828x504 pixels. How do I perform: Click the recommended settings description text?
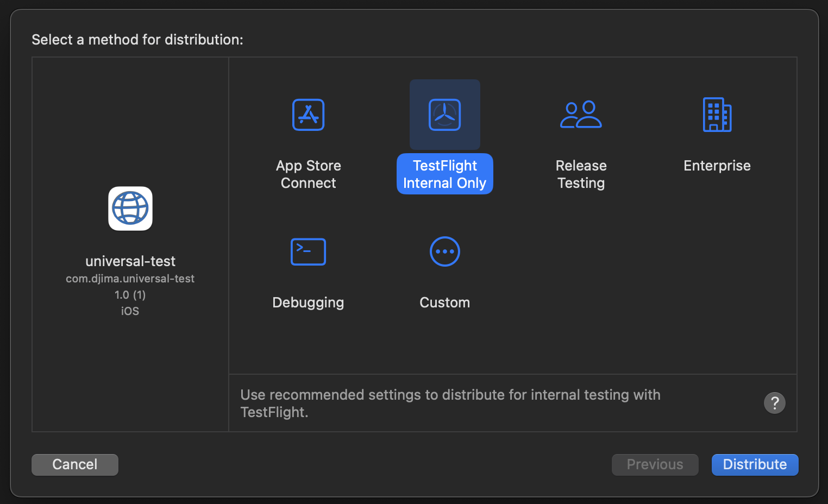[x=450, y=404]
